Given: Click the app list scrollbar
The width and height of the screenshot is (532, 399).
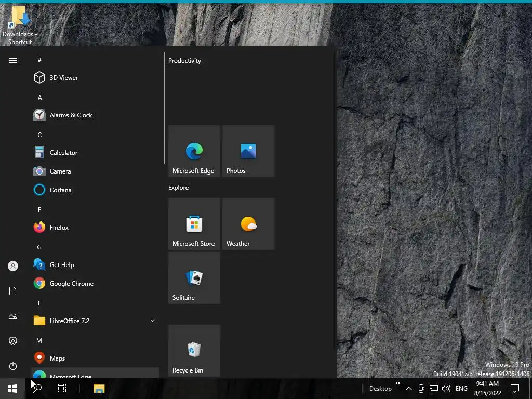Looking at the screenshot, I should click(x=164, y=108).
